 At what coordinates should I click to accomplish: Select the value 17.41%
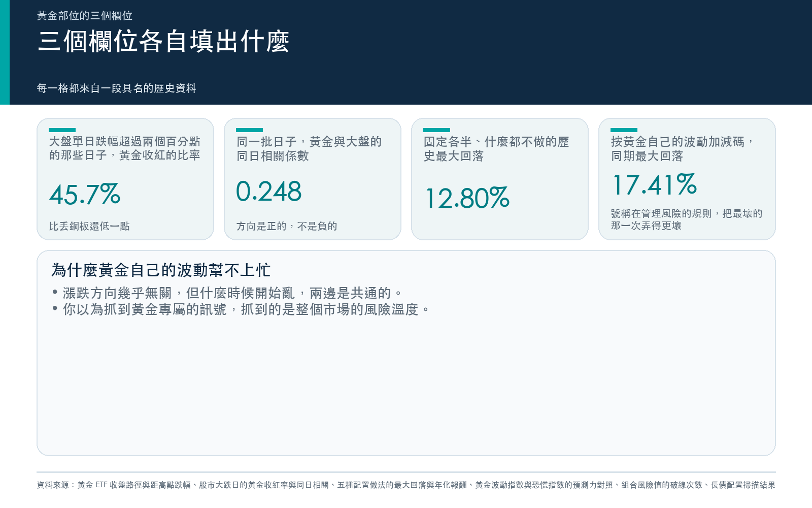point(655,185)
